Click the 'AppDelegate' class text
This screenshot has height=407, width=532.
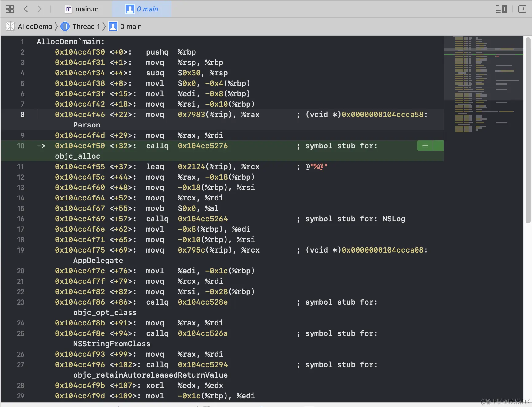[x=98, y=261]
